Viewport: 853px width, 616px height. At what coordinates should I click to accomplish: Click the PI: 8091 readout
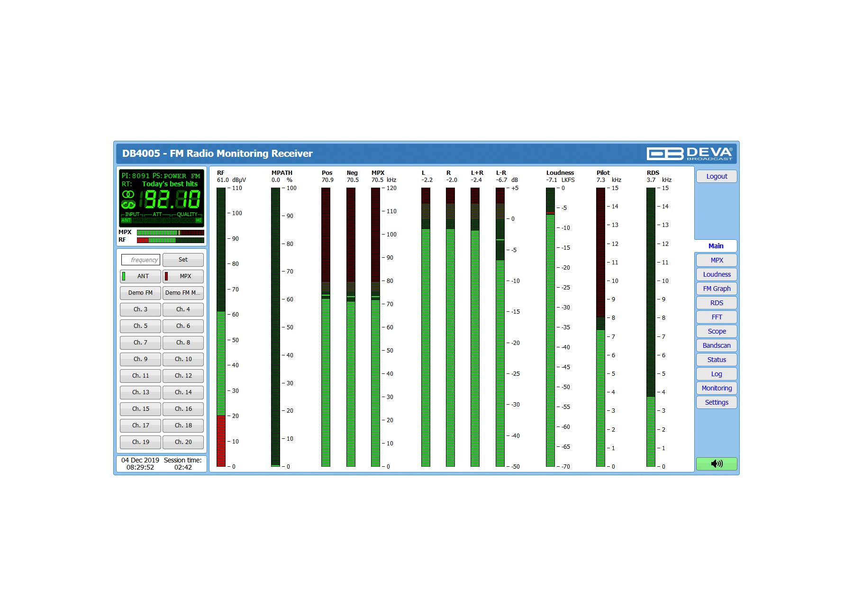[136, 176]
